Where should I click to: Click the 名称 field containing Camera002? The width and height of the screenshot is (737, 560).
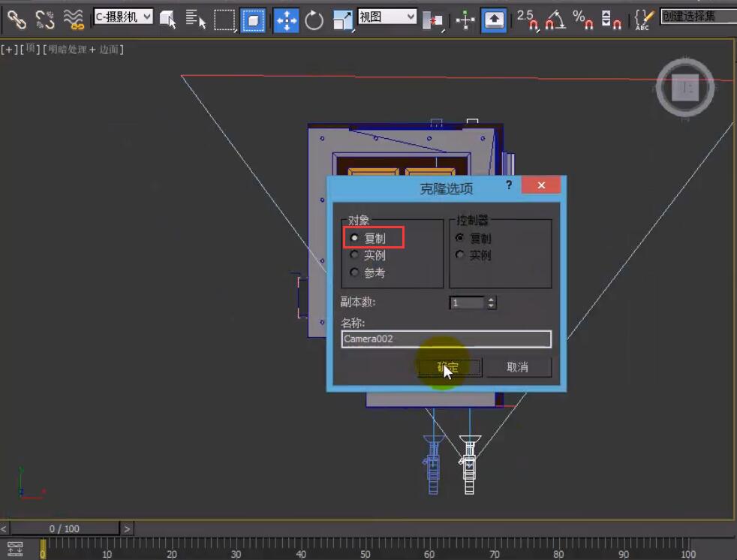click(446, 339)
